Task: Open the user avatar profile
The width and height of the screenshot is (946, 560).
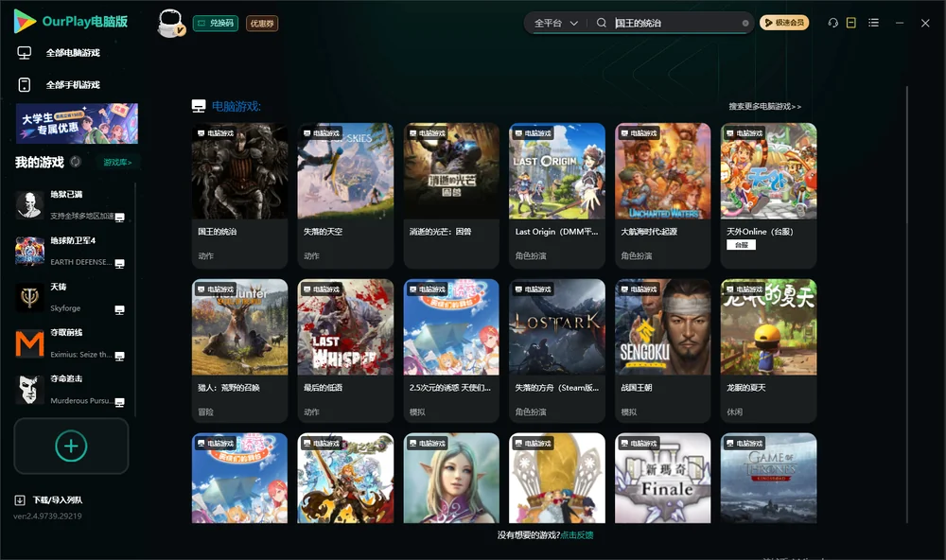Action: coord(170,24)
